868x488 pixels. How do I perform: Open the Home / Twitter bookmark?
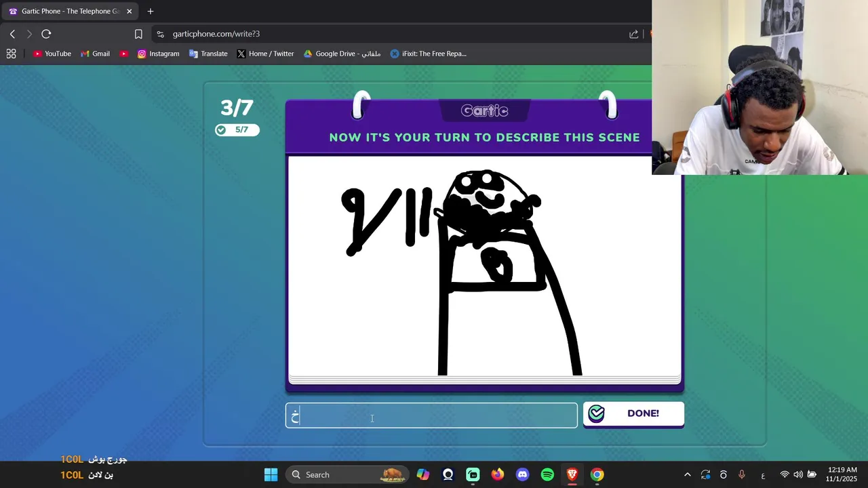[265, 54]
